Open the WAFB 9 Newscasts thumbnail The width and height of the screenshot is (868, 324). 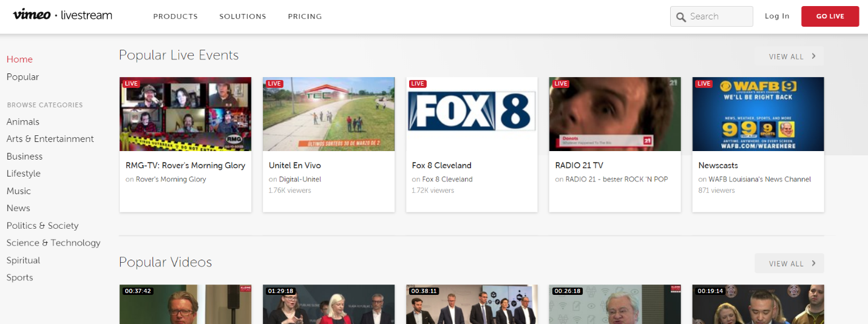point(758,114)
